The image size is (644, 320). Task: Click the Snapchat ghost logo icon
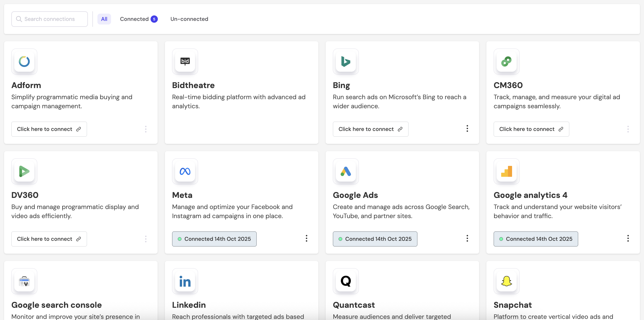(506, 281)
